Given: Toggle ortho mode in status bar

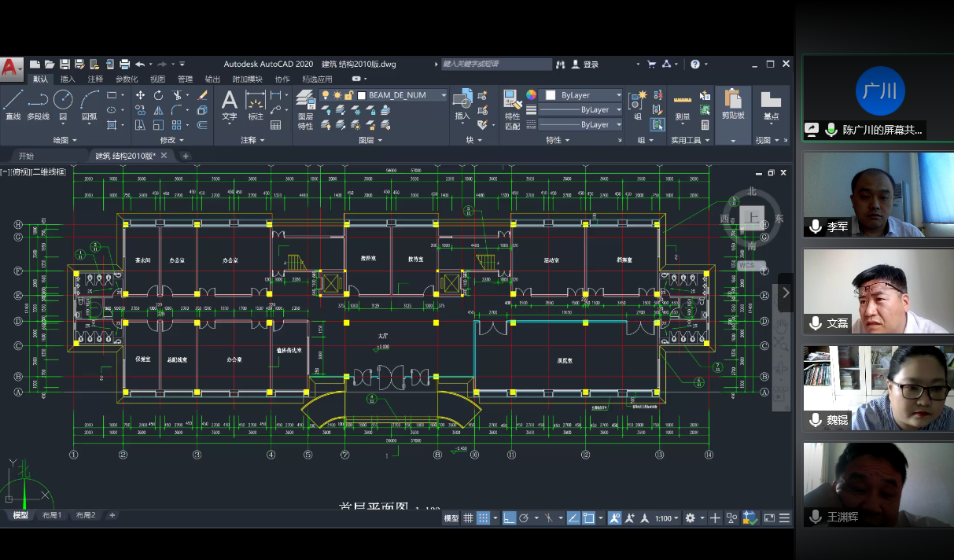Looking at the screenshot, I should click(x=509, y=518).
